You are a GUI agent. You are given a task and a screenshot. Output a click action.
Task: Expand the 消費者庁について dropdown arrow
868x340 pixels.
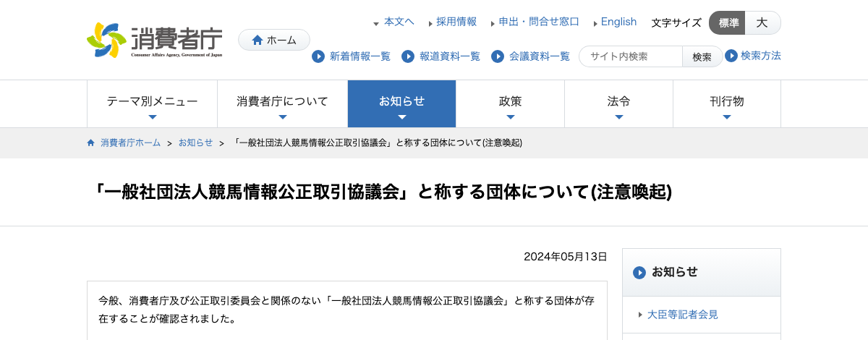pyautogui.click(x=283, y=117)
